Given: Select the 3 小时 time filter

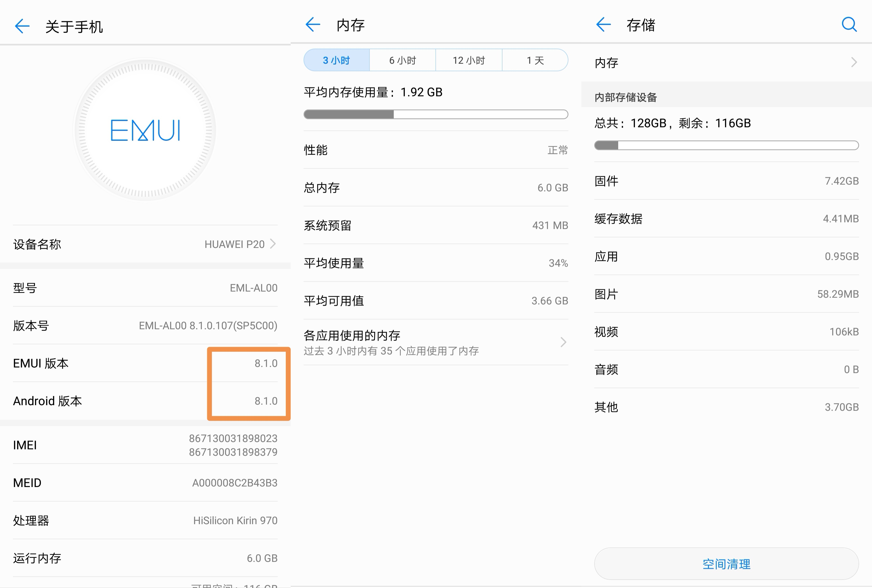Looking at the screenshot, I should click(x=336, y=60).
